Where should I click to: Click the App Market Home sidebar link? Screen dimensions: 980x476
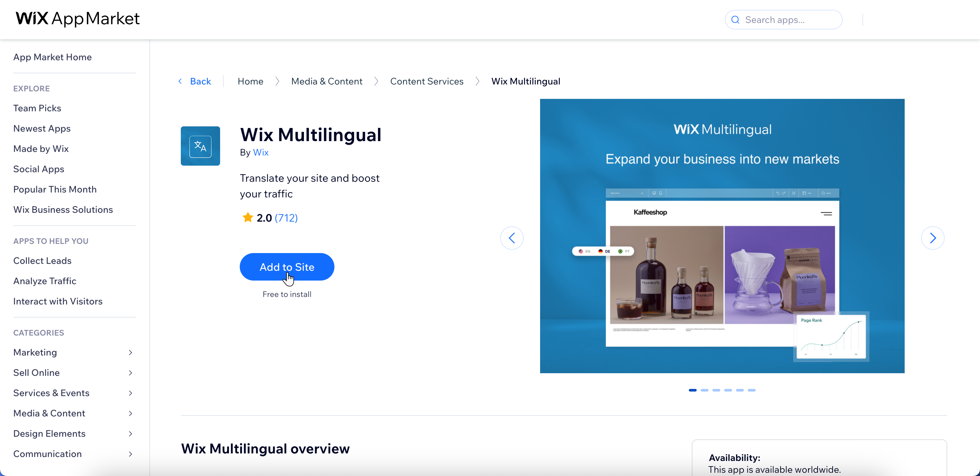coord(52,57)
